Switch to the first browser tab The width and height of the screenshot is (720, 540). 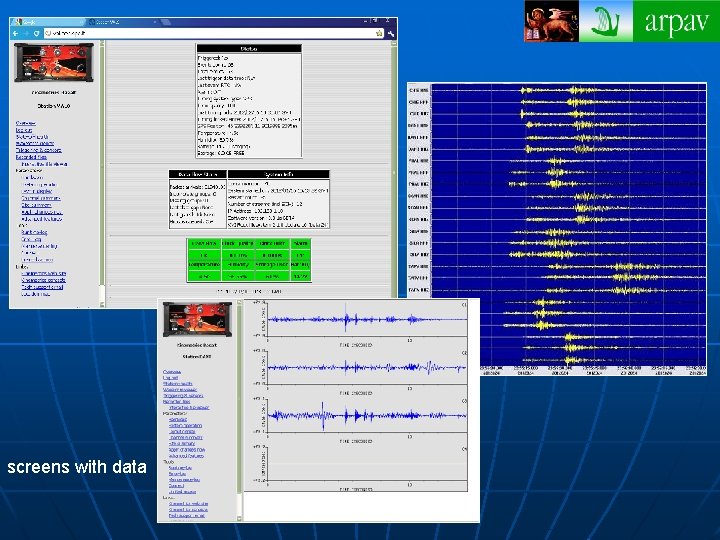(x=48, y=22)
